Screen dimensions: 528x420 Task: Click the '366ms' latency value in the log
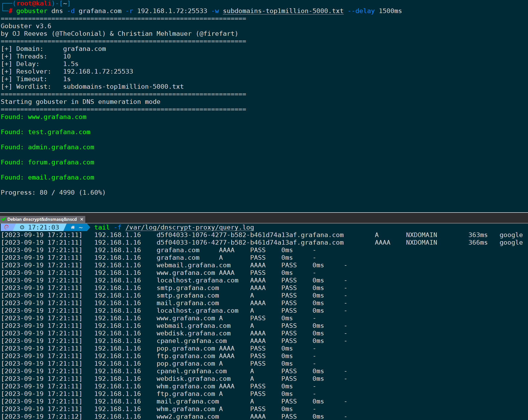pyautogui.click(x=478, y=243)
